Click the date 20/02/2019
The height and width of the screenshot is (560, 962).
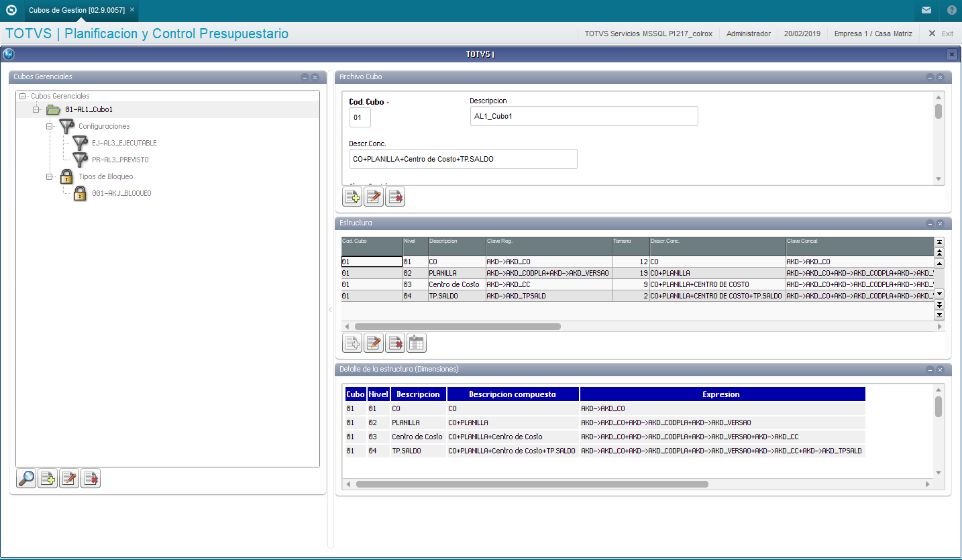pos(802,34)
